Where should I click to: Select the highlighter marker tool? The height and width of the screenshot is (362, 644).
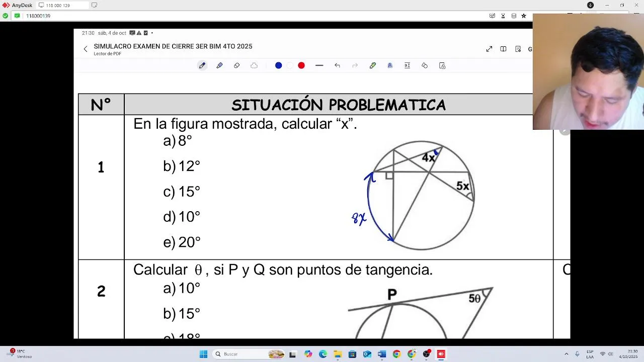[x=219, y=65]
